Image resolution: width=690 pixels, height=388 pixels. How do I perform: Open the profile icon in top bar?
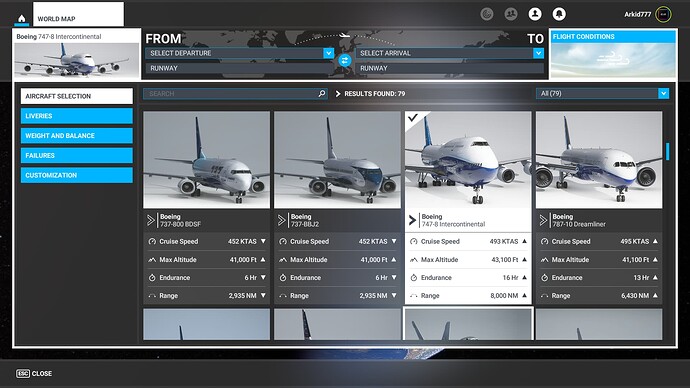pyautogui.click(x=535, y=14)
